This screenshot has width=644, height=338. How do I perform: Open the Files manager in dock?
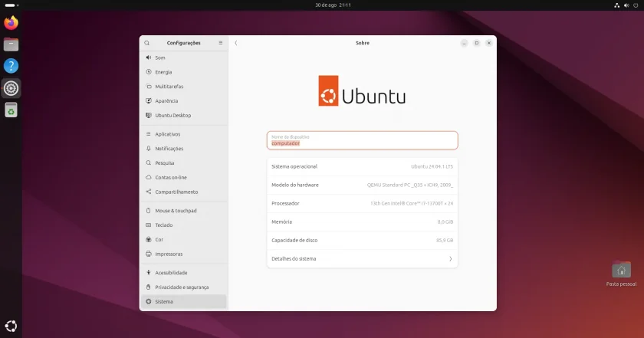point(11,44)
